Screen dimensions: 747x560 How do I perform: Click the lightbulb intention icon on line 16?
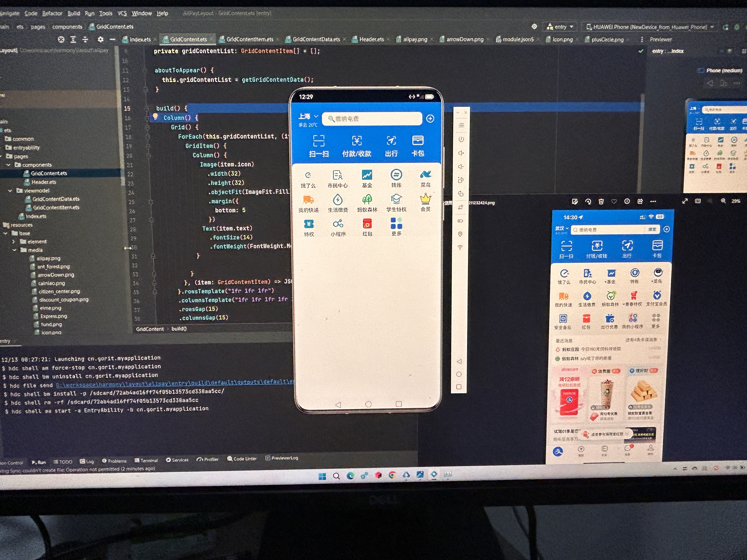tap(155, 117)
